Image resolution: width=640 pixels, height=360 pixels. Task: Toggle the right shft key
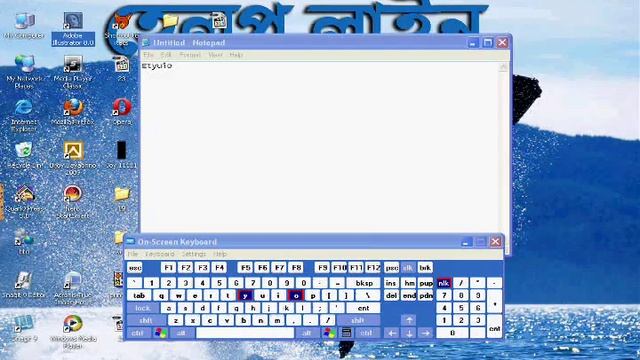pyautogui.click(x=358, y=320)
